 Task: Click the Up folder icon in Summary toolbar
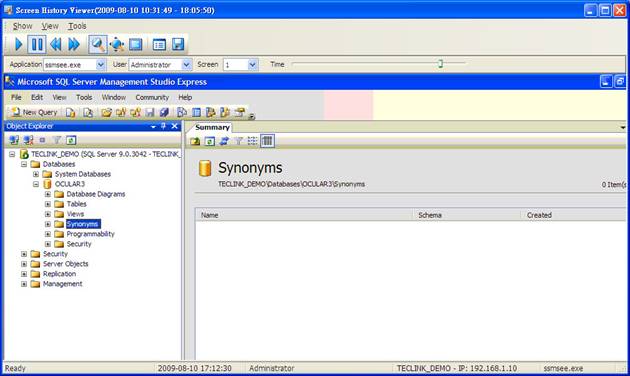195,141
